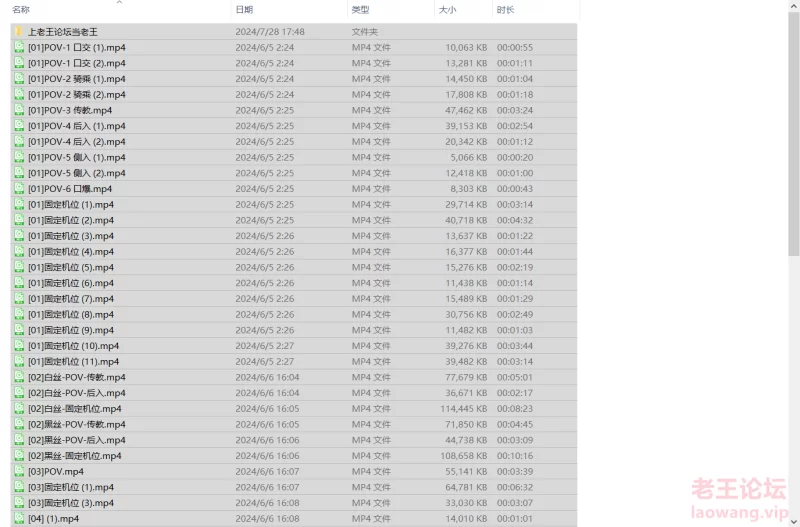This screenshot has width=800, height=527.
Task: Click the size cell 40,718 KB
Action: (x=466, y=220)
